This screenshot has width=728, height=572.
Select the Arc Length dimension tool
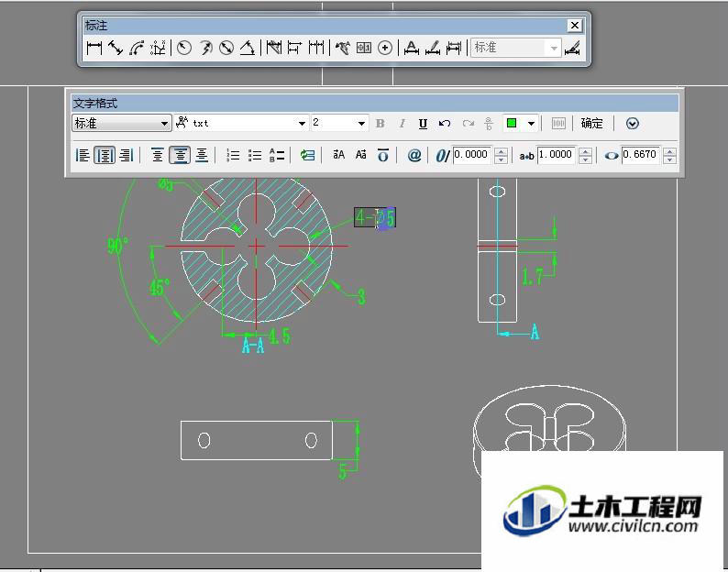point(137,48)
